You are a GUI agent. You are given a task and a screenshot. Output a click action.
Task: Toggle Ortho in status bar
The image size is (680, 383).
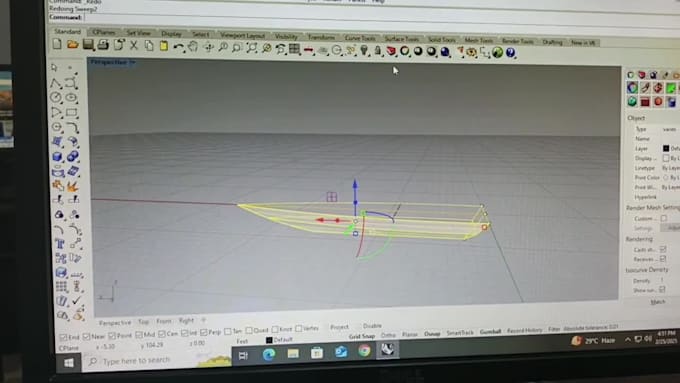coord(388,335)
